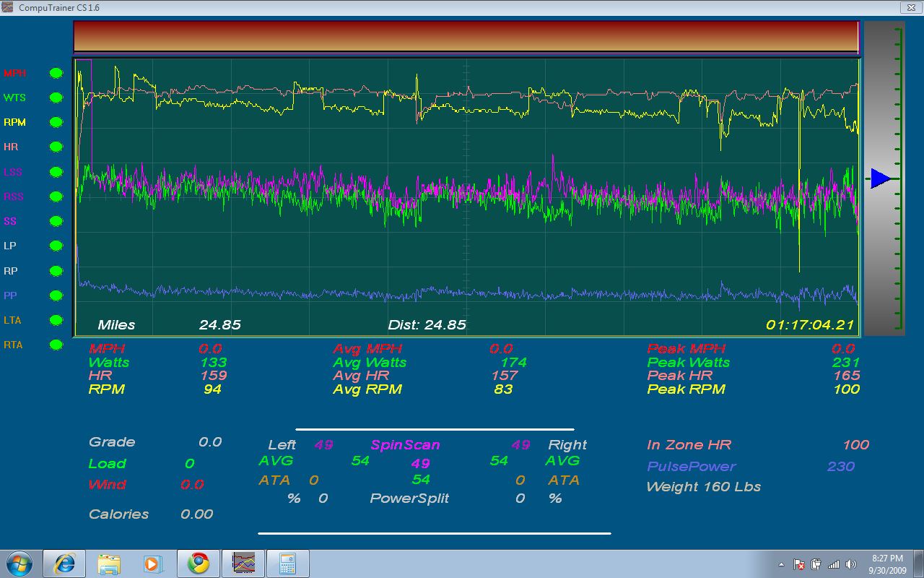The height and width of the screenshot is (578, 924).
Task: Toggle the WTS watts trace indicator
Action: tap(56, 98)
